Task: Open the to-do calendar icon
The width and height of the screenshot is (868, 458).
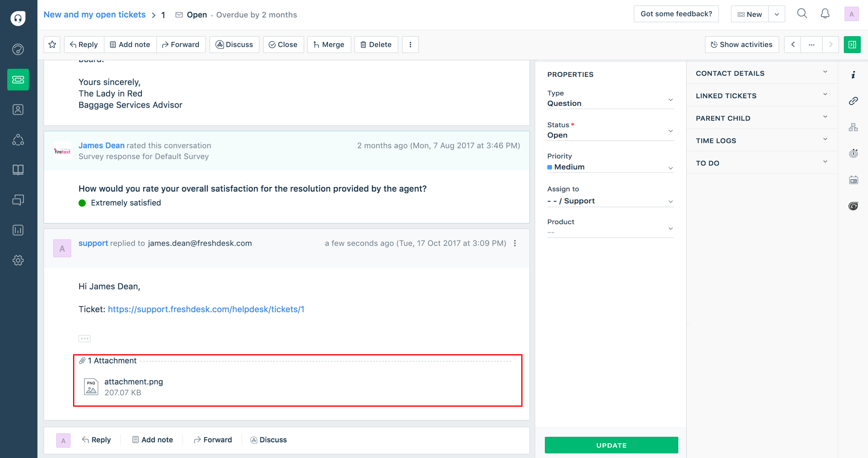Action: coord(853,180)
